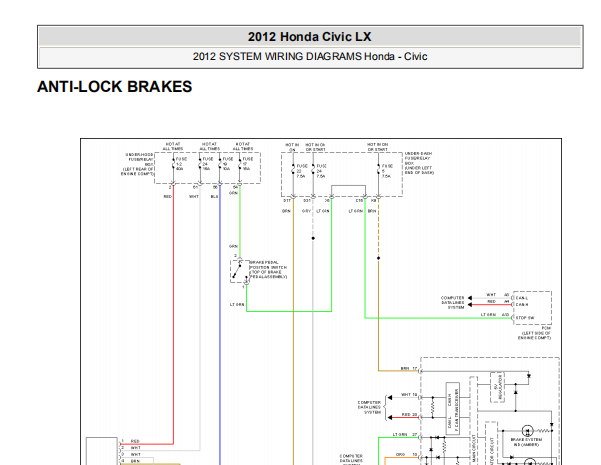Select the "WHT 19" terminal label

409,394
